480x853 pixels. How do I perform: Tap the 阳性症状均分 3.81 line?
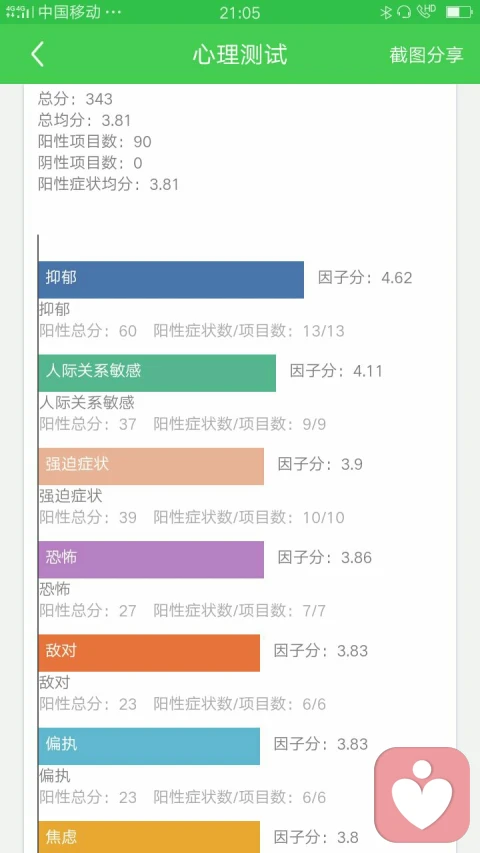pos(108,184)
